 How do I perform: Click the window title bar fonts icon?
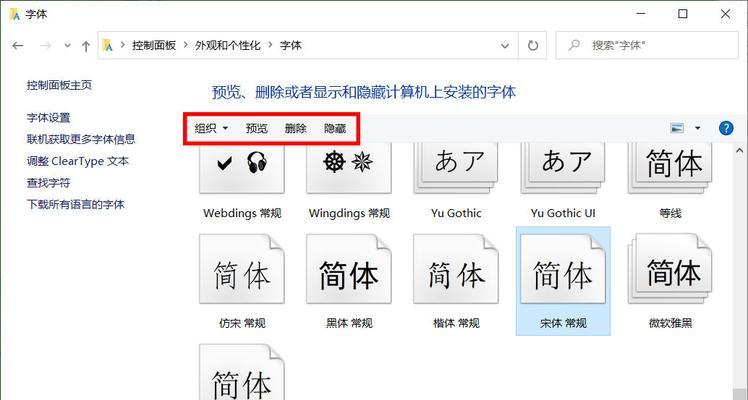(15, 14)
